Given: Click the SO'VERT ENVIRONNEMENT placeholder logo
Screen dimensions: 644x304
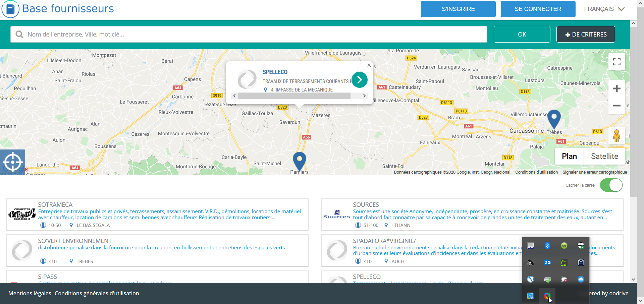Looking at the screenshot, I should pos(22,250).
